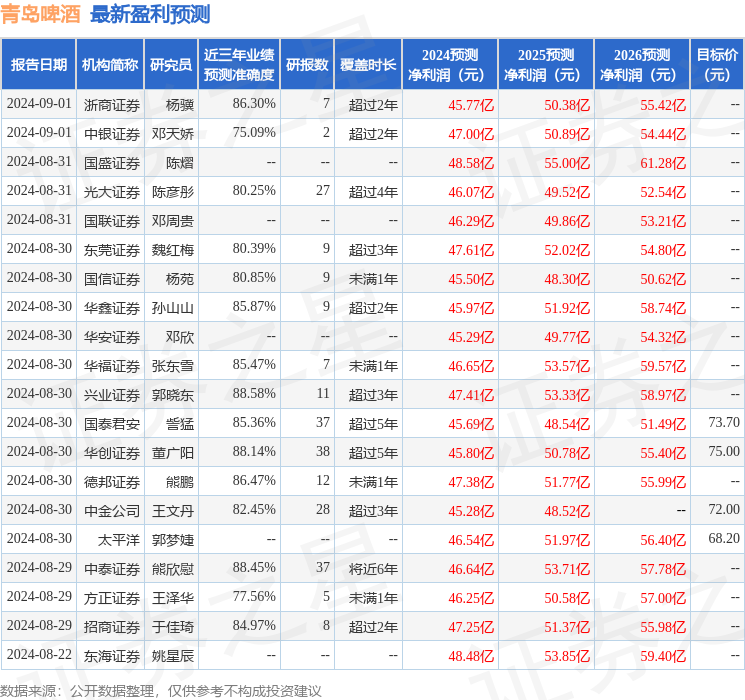The image size is (745, 700).
Task: Click the 73.70 target price
Action: (x=724, y=422)
